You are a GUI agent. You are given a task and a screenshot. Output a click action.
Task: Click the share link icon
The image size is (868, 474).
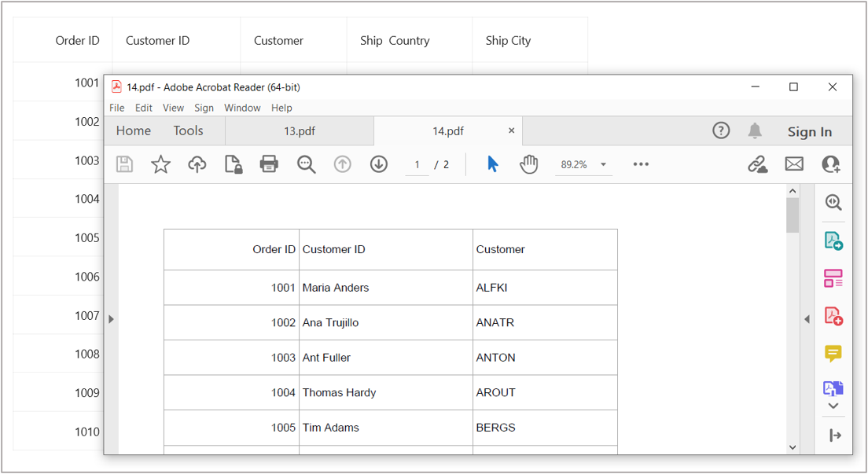click(x=757, y=164)
